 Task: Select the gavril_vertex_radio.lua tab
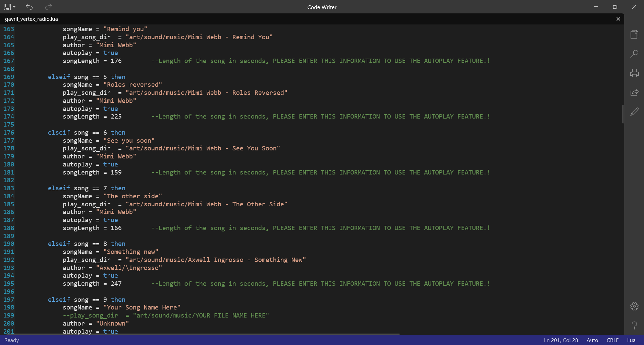(x=32, y=19)
